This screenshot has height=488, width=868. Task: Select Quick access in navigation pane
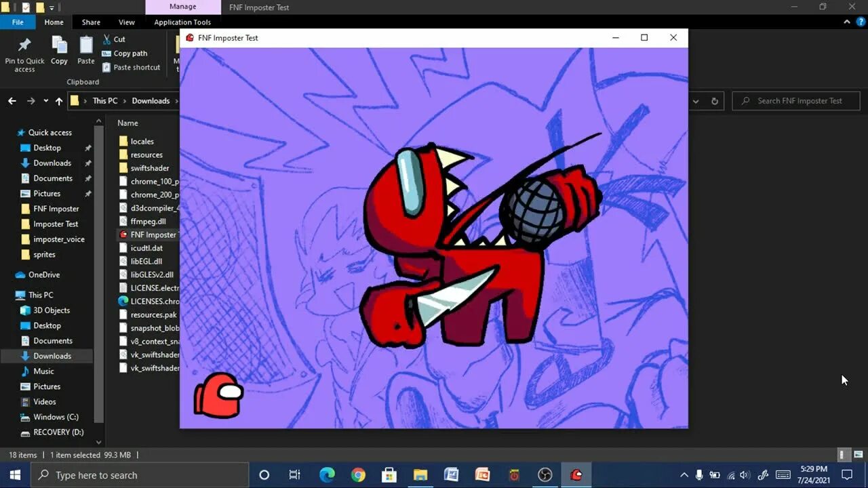[50, 133]
